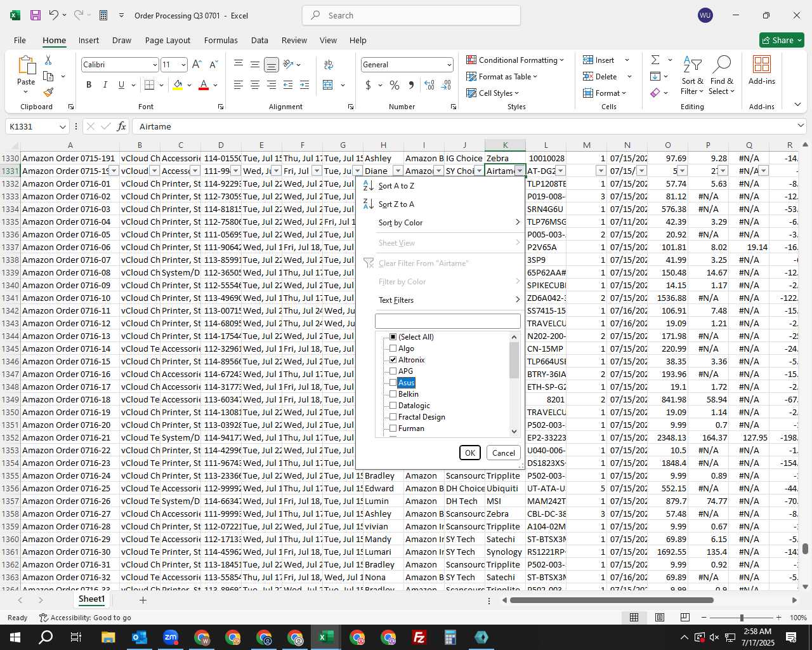
Task: Click Increase Decimal icon
Action: (429, 85)
